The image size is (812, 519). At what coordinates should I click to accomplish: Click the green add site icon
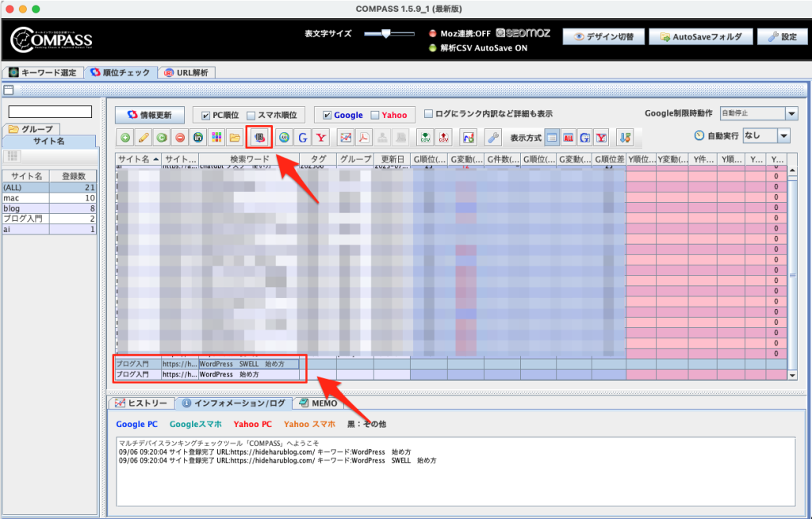(x=125, y=138)
